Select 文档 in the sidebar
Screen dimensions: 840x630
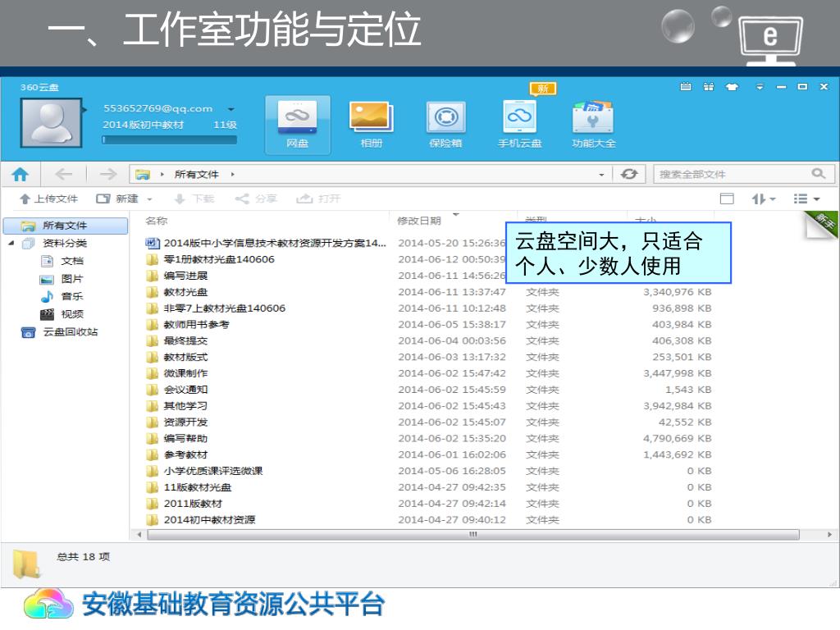click(x=62, y=261)
